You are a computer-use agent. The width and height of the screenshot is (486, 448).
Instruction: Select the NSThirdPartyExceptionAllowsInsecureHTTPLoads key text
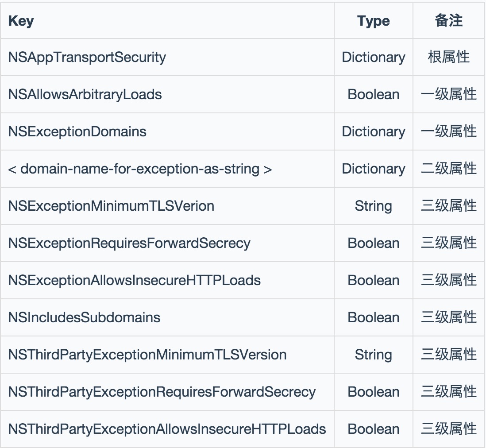pos(167,429)
